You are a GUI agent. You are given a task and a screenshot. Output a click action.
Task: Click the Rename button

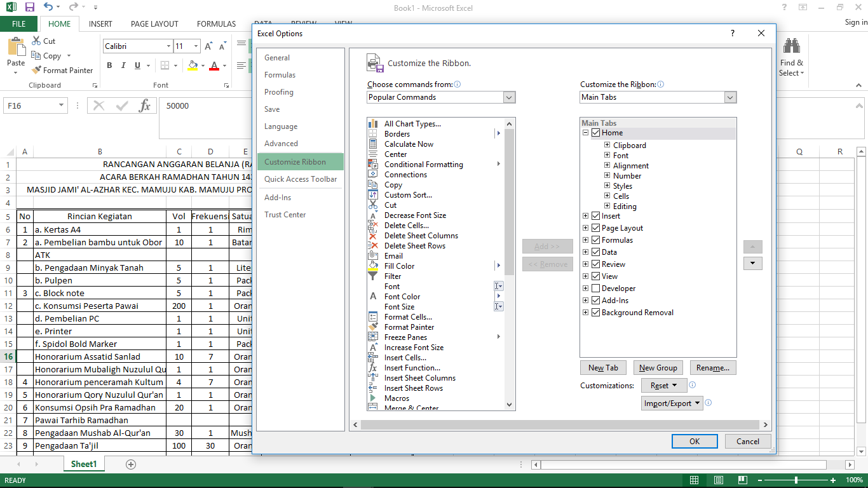pyautogui.click(x=713, y=367)
